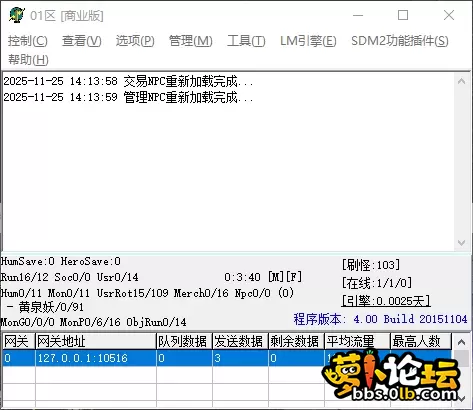The width and height of the screenshot is (473, 410).
Task: Open the 帮助(H) menu
Action: point(28,60)
